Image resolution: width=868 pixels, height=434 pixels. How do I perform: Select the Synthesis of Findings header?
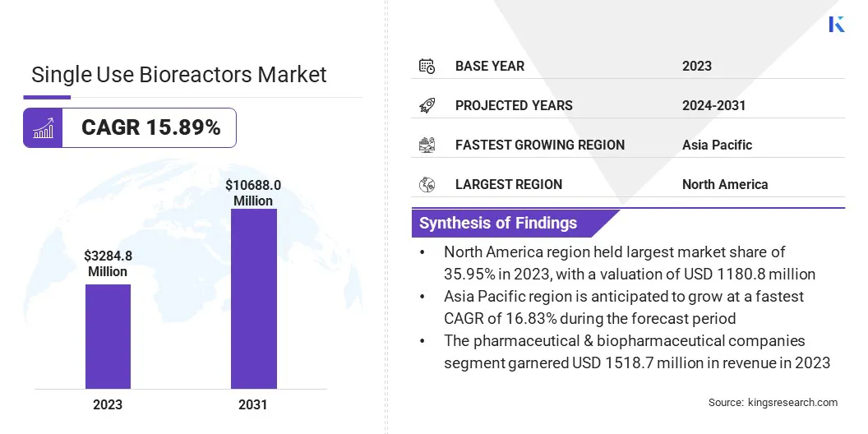(x=498, y=223)
